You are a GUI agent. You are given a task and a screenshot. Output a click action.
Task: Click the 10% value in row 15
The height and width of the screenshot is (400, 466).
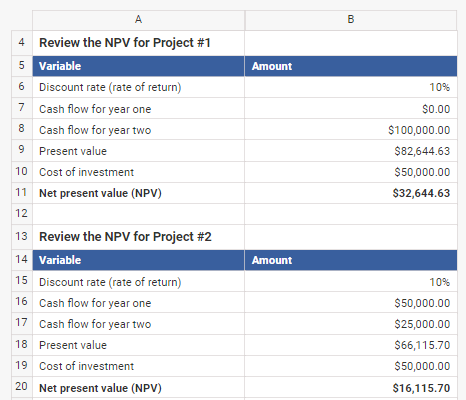(x=351, y=282)
